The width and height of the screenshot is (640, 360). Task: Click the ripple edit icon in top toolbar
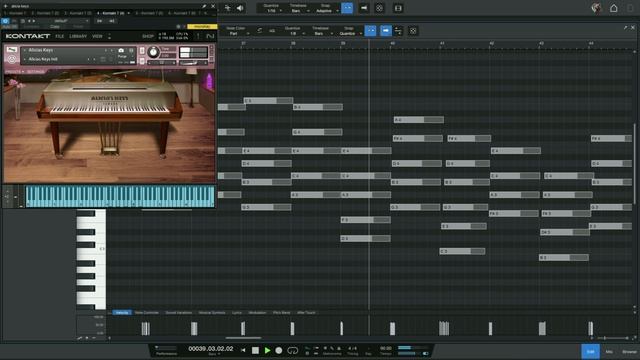click(364, 8)
